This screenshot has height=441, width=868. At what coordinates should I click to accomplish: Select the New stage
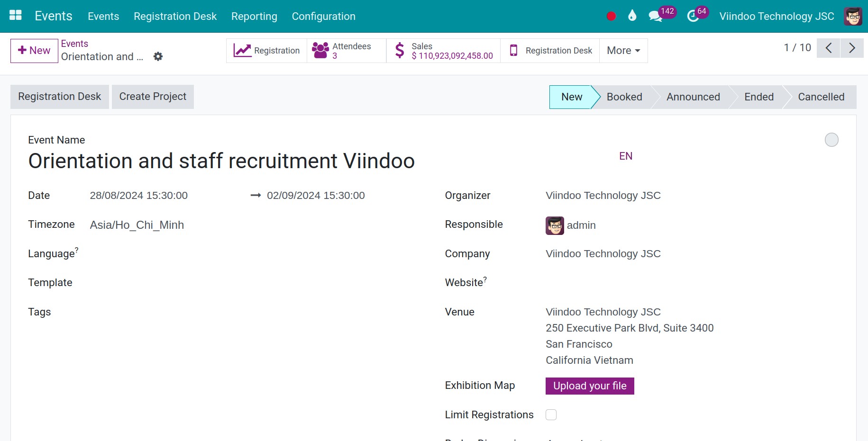tap(572, 97)
